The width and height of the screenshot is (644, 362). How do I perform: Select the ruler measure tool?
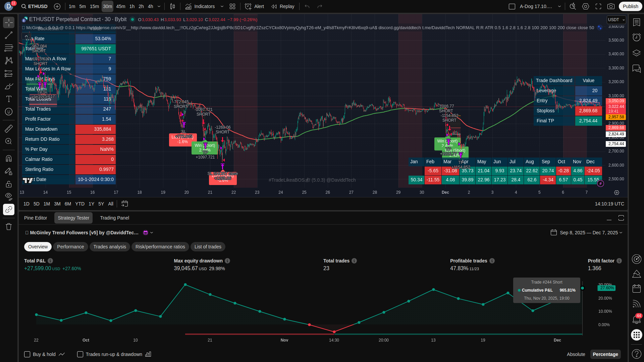click(x=9, y=129)
